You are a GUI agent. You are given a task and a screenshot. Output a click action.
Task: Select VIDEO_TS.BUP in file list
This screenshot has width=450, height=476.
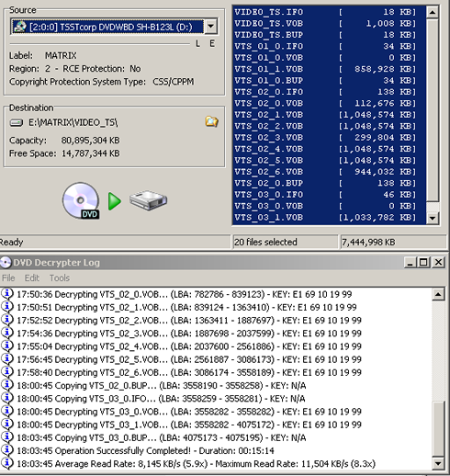[x=329, y=35]
